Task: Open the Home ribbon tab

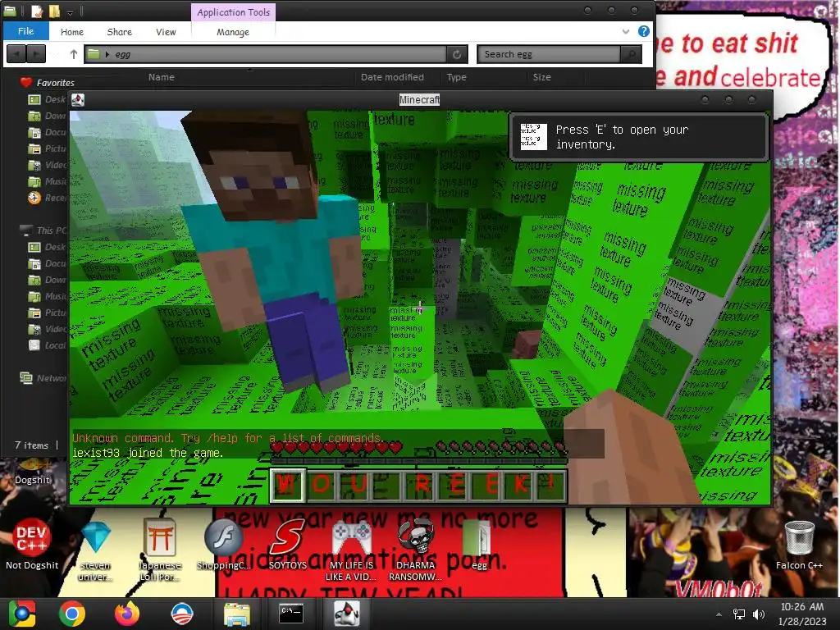Action: (72, 32)
